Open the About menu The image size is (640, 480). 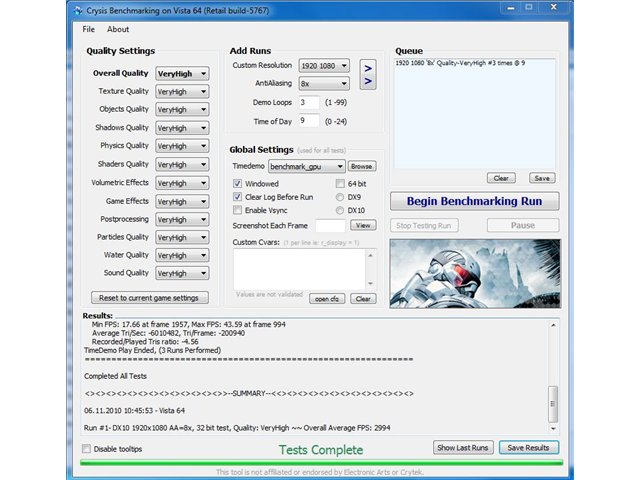coord(118,29)
